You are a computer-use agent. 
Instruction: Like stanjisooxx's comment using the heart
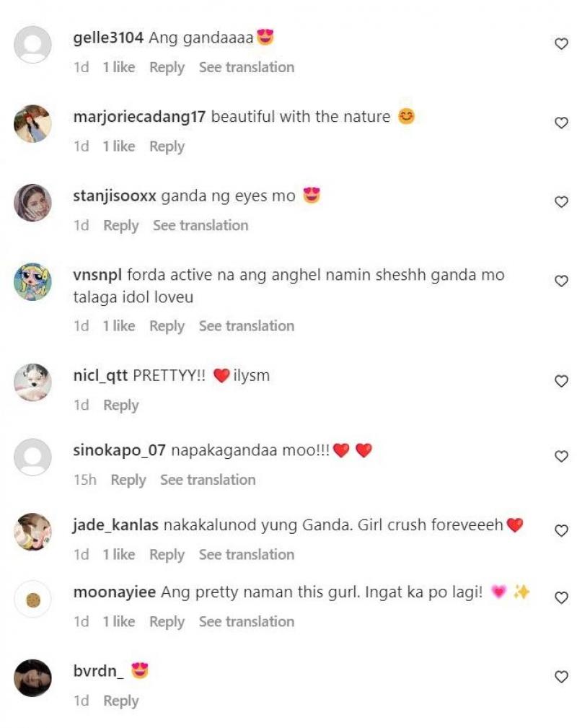[x=561, y=202]
